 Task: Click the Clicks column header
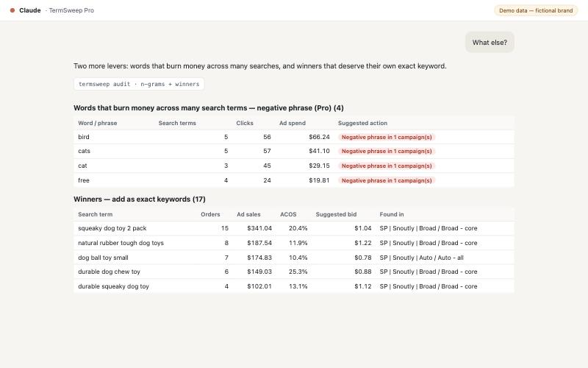245,123
